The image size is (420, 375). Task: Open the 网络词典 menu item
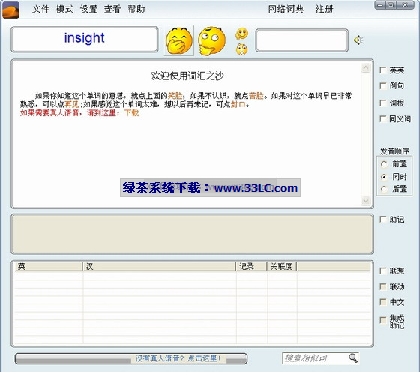(286, 9)
